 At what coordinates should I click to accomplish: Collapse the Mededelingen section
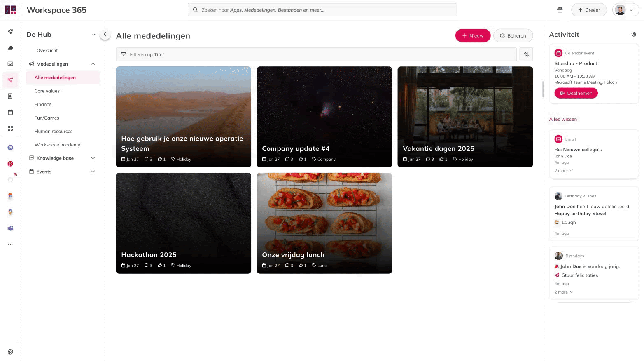point(93,64)
